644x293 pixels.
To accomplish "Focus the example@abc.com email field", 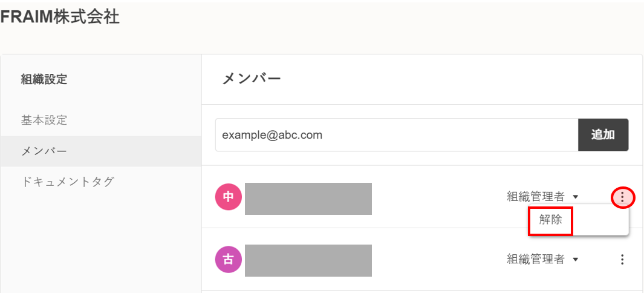I will (397, 135).
